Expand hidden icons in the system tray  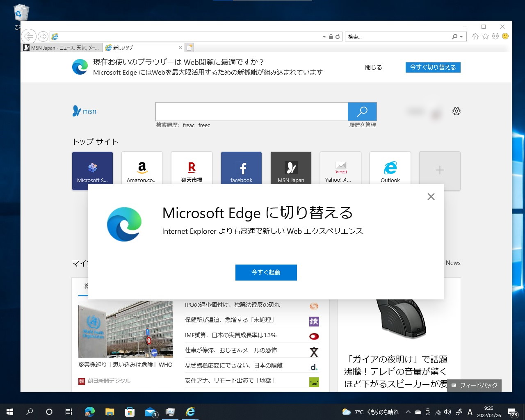408,412
